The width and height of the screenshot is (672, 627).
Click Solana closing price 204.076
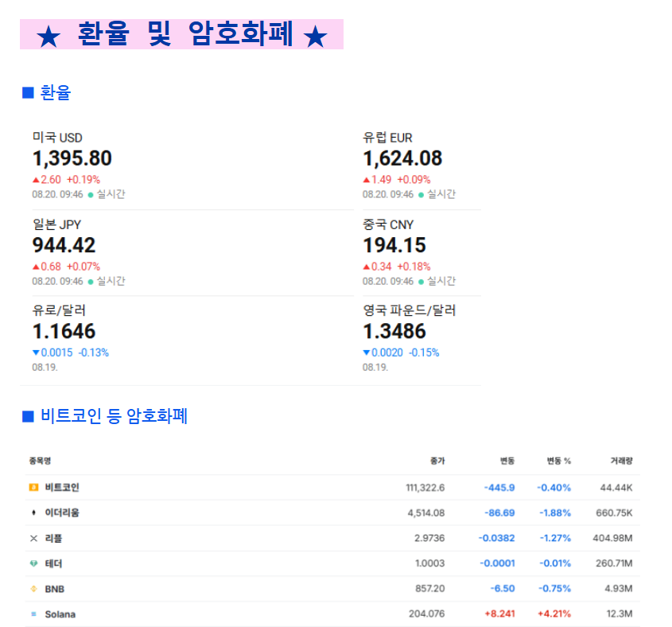click(x=427, y=614)
